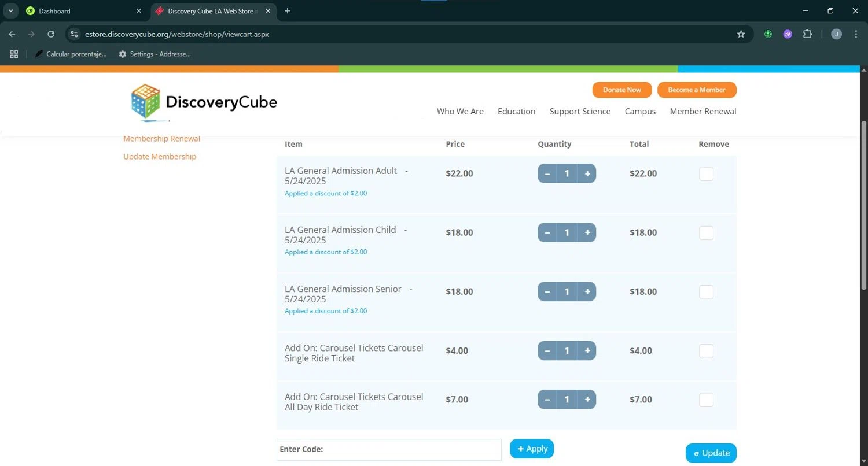Click the Enter Code input field
Screen dimensions: 868x466
point(389,450)
